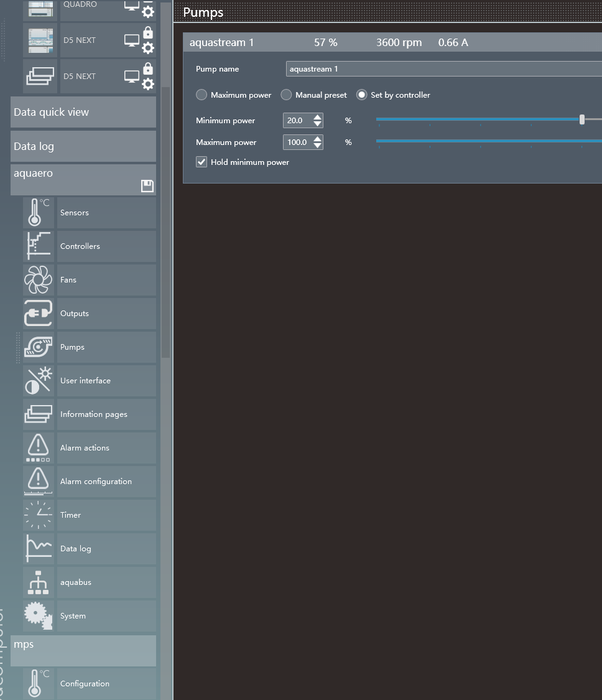Screen dimensions: 602x700
Task: Open Sensors via the thermometer icon under aquaero
Action: [39, 213]
